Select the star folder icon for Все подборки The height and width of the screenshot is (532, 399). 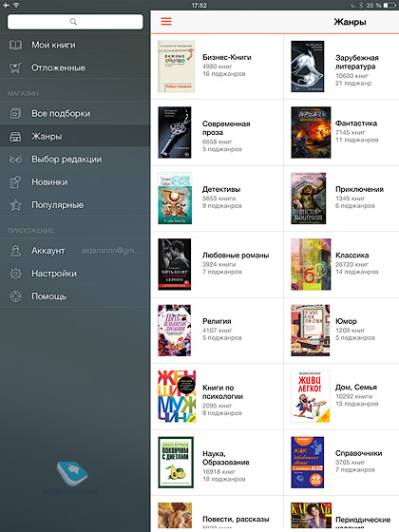pos(15,114)
